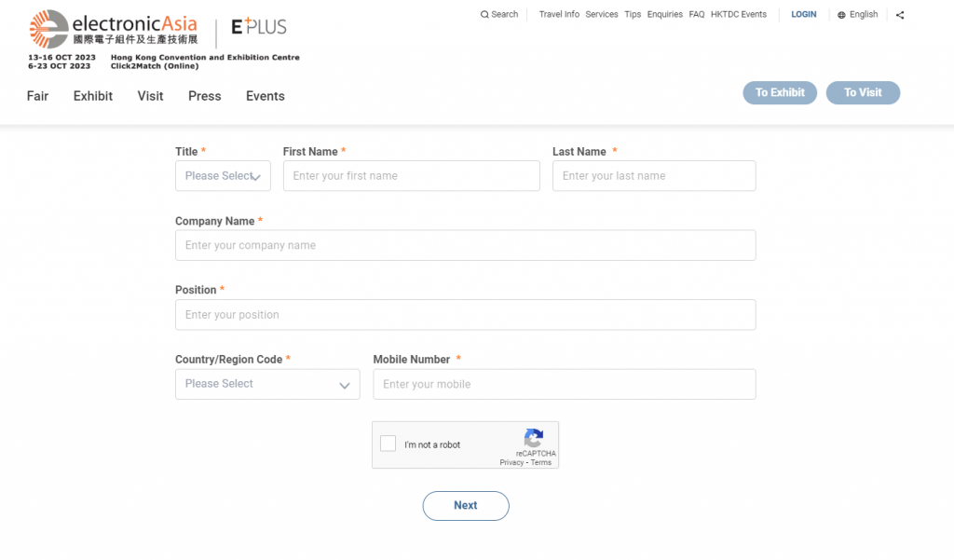Screen dimensions: 954x560
Task: Click the share icon in header
Action: pyautogui.click(x=900, y=15)
